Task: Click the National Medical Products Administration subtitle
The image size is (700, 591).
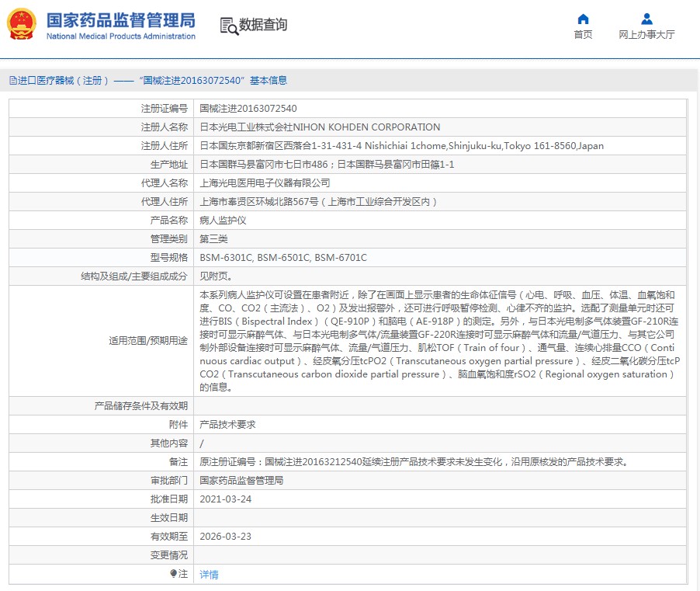Action: coord(121,37)
